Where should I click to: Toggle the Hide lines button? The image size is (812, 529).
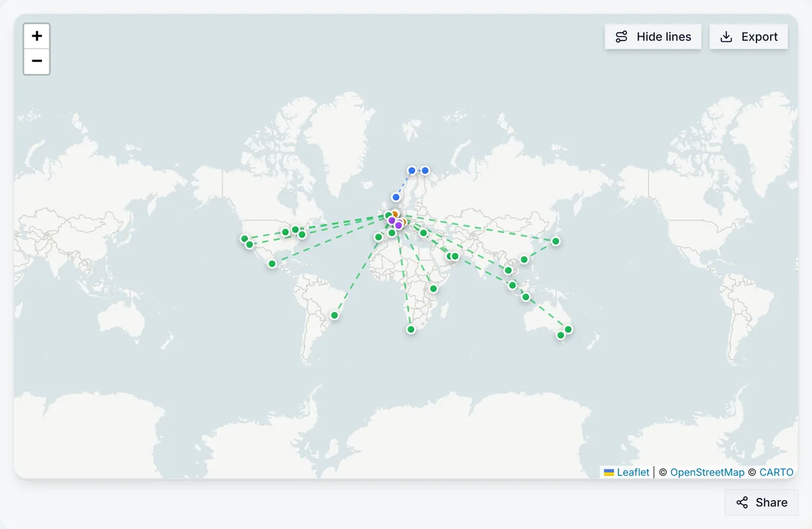tap(653, 37)
